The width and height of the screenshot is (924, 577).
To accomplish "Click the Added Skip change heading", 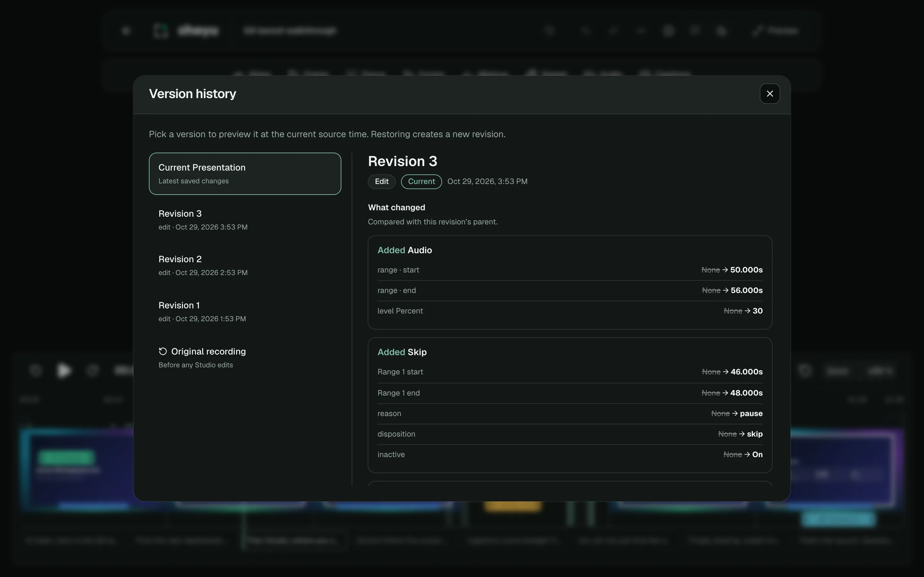I will (402, 352).
